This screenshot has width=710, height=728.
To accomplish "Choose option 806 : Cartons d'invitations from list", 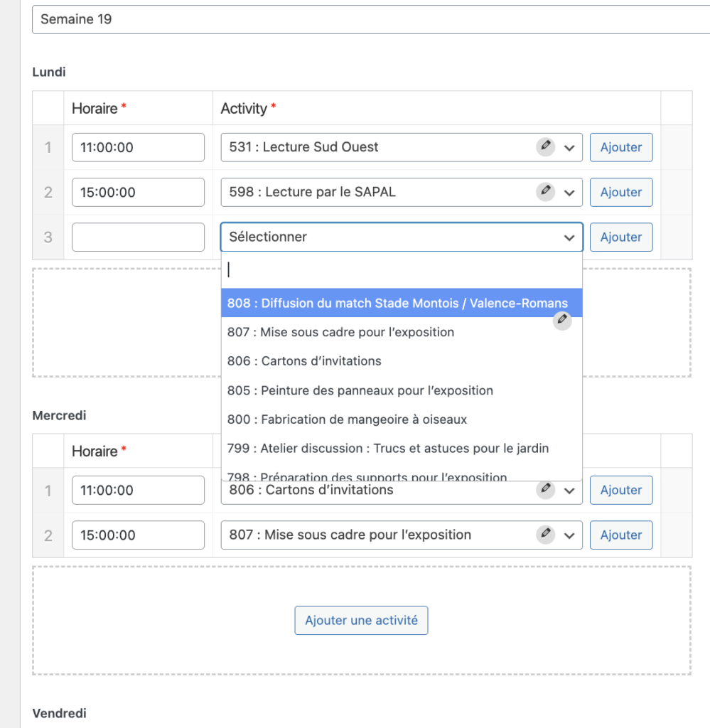I will 402,360.
